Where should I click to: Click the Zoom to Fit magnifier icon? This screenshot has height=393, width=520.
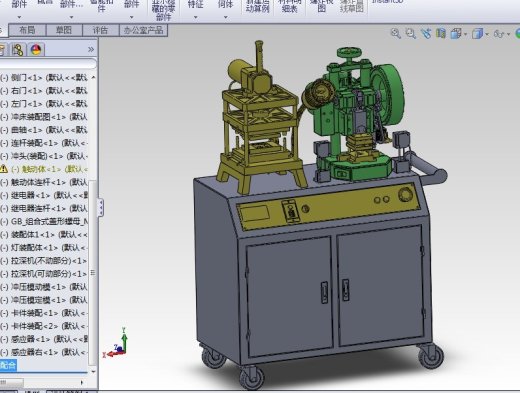pyautogui.click(x=395, y=33)
